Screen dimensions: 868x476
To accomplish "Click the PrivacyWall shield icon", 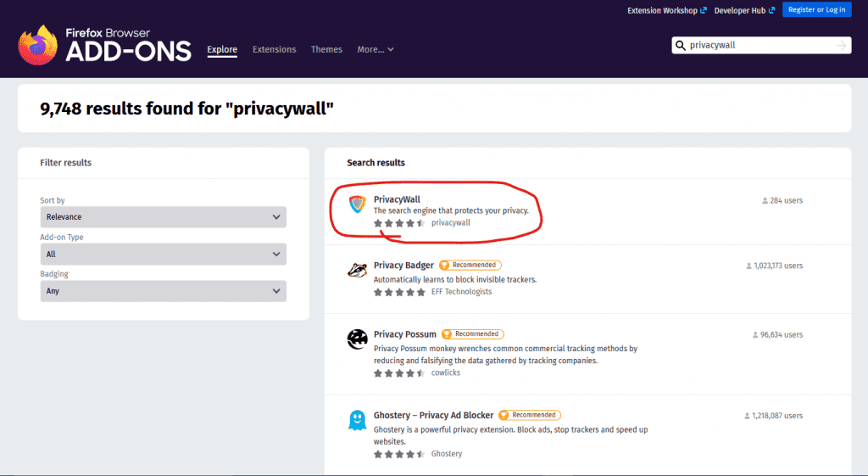I will 357,204.
